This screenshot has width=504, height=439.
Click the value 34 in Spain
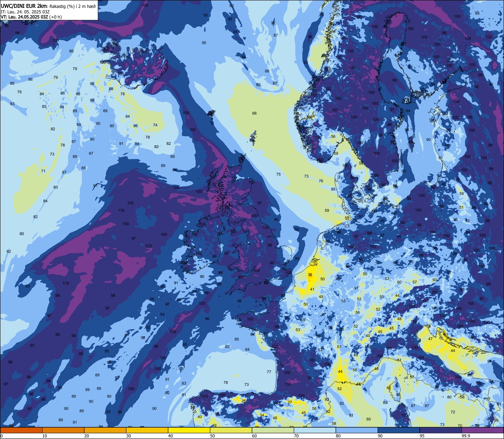click(262, 415)
